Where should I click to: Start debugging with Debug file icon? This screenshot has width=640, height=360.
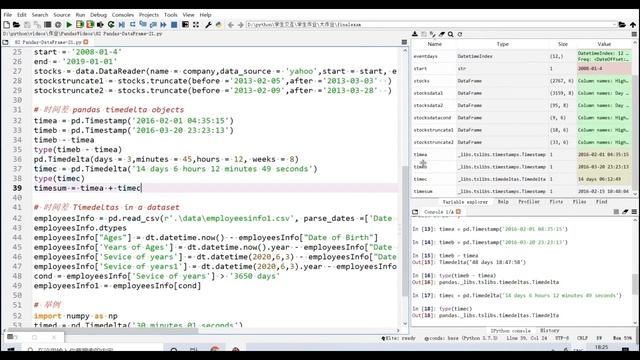click(x=122, y=25)
